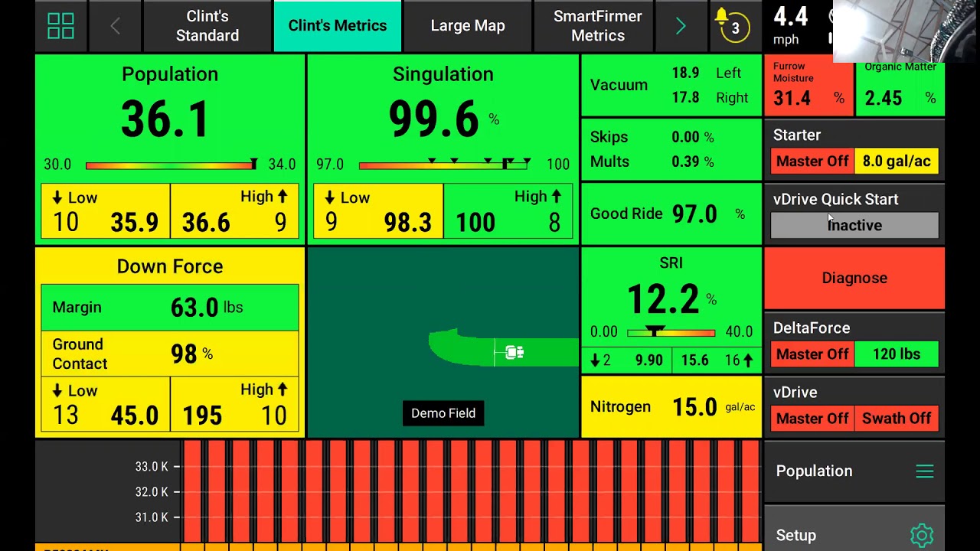This screenshot has width=980, height=551.
Task: Open the Down Force widget
Action: coord(170,342)
